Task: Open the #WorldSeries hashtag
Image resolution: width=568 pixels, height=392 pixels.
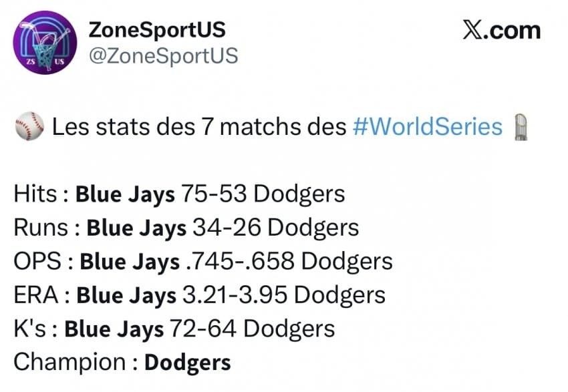Action: coord(427,126)
